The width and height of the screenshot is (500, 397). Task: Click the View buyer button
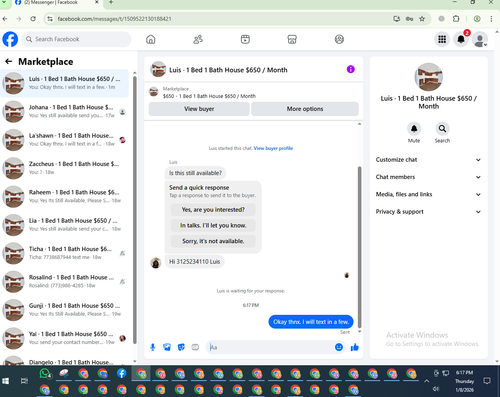[x=199, y=109]
